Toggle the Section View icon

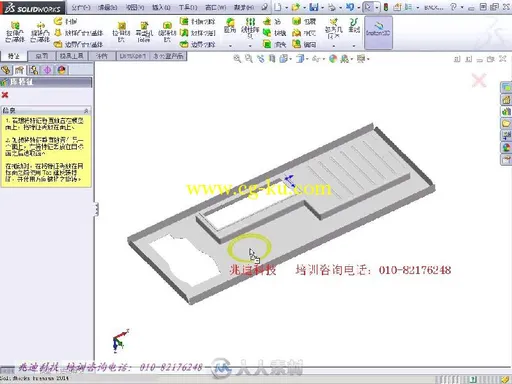tap(272, 59)
